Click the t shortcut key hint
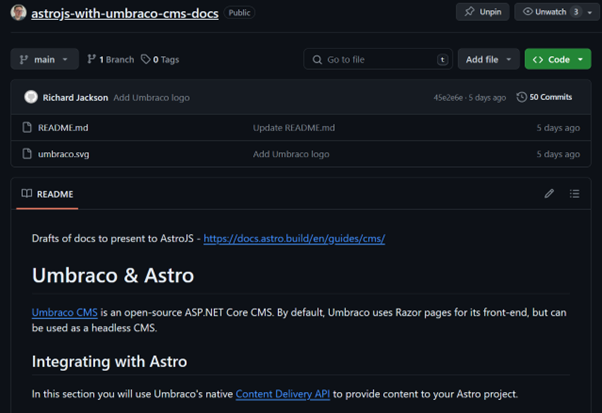Image resolution: width=602 pixels, height=413 pixels. [442, 59]
